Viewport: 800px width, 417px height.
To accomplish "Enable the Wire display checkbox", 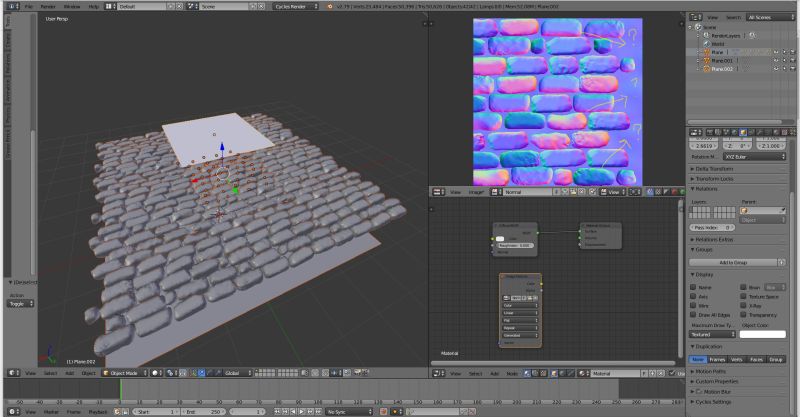I will pos(693,306).
